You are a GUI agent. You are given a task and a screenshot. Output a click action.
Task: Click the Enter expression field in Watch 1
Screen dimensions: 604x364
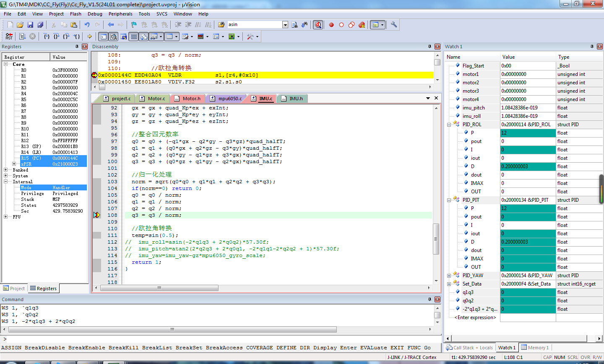(x=475, y=317)
